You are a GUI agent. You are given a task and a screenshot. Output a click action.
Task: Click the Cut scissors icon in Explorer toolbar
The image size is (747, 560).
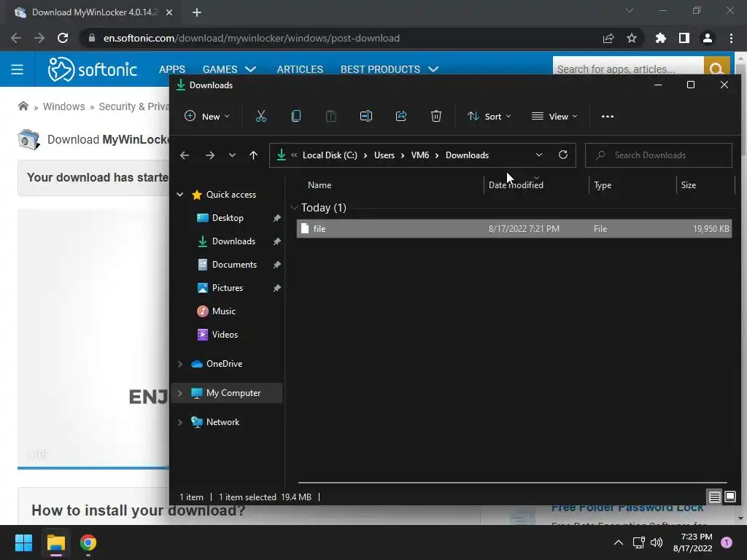pos(261,116)
